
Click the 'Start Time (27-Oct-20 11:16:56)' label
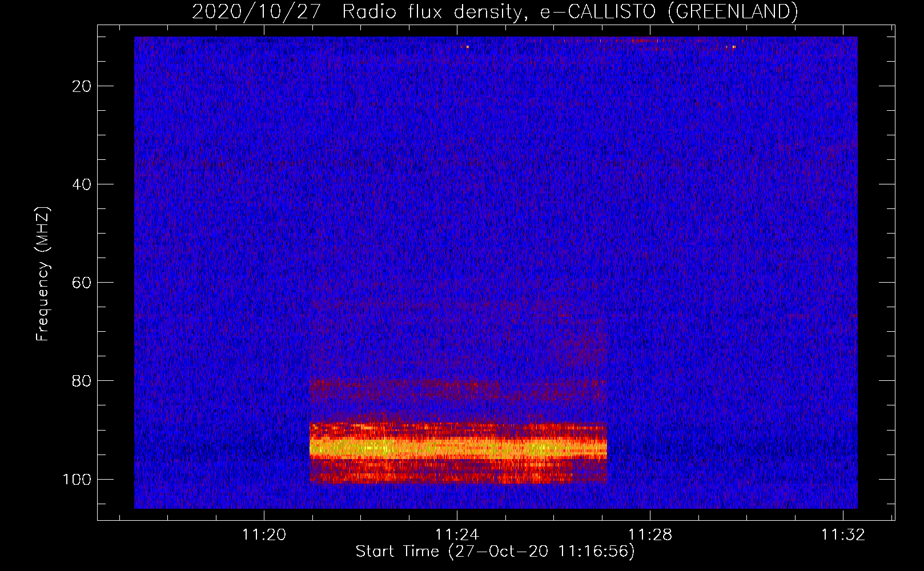(x=495, y=552)
